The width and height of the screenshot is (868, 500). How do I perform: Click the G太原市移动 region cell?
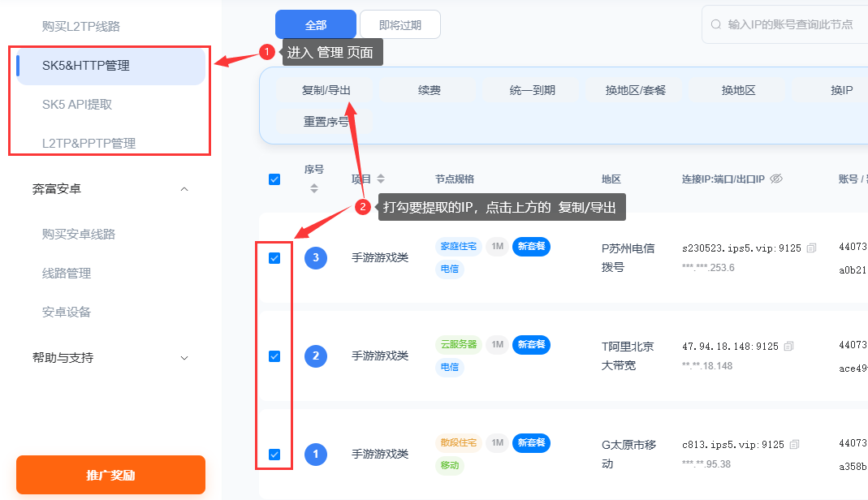628,454
